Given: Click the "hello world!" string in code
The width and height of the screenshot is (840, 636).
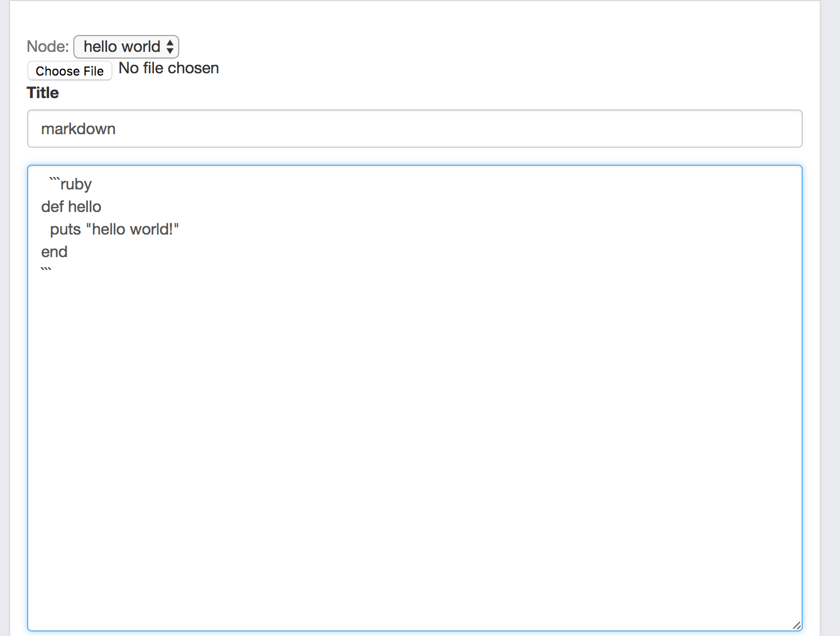Looking at the screenshot, I should [x=132, y=229].
